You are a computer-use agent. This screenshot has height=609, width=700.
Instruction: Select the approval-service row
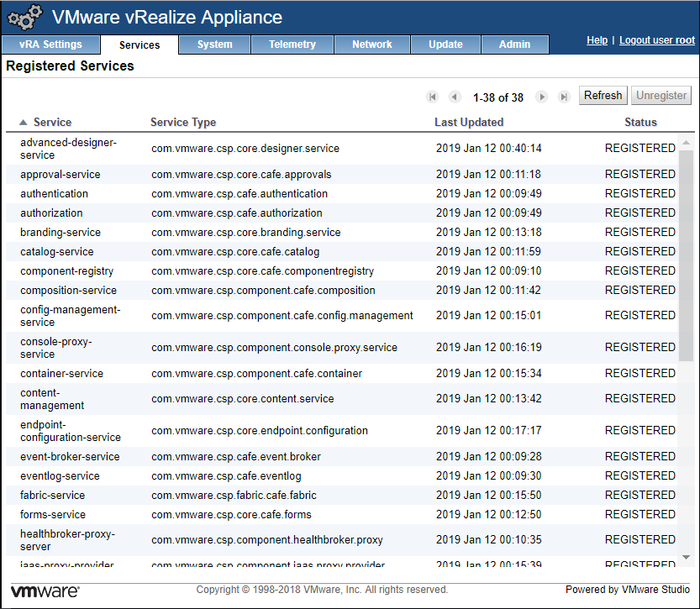coord(341,175)
